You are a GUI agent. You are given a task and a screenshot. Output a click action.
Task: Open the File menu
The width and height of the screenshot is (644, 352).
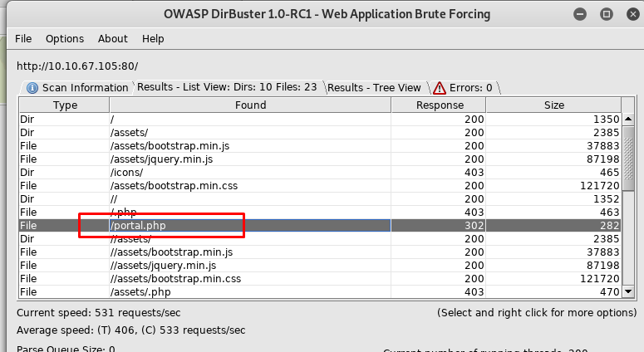(23, 38)
